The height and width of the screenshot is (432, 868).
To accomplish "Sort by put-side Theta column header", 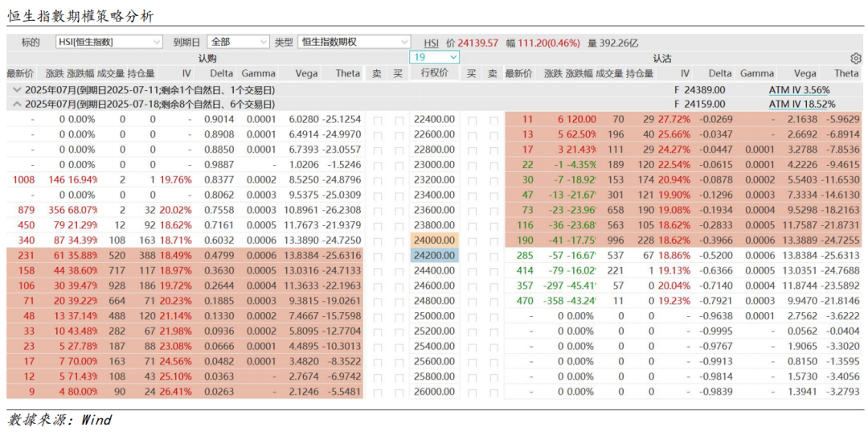I will [x=847, y=73].
